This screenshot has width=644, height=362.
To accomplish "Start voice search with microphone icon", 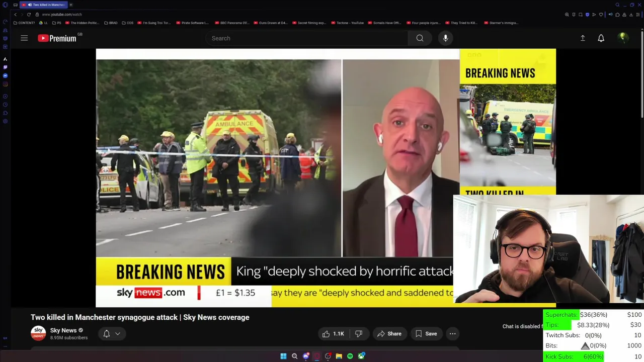I will (445, 38).
